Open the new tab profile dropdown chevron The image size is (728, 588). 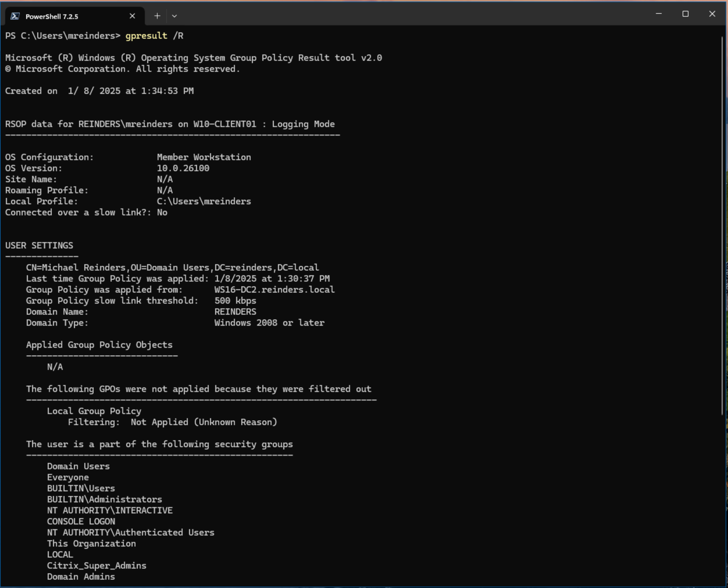pyautogui.click(x=174, y=16)
